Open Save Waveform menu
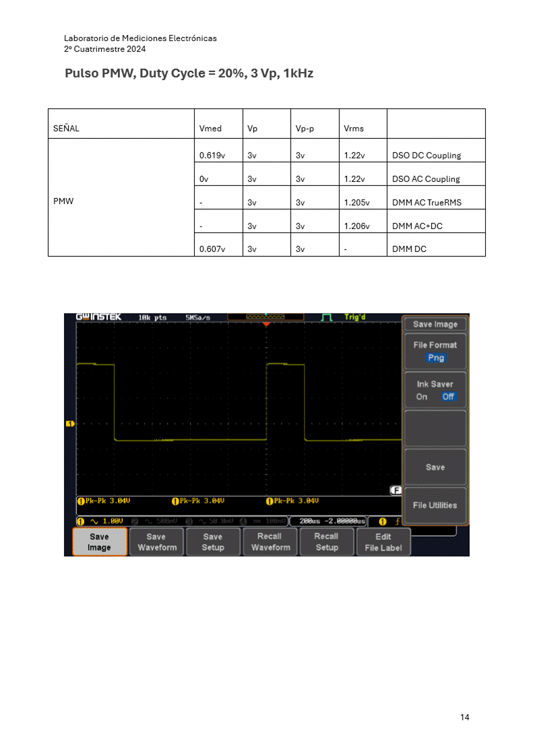This screenshot has height=756, width=535. pyautogui.click(x=156, y=542)
